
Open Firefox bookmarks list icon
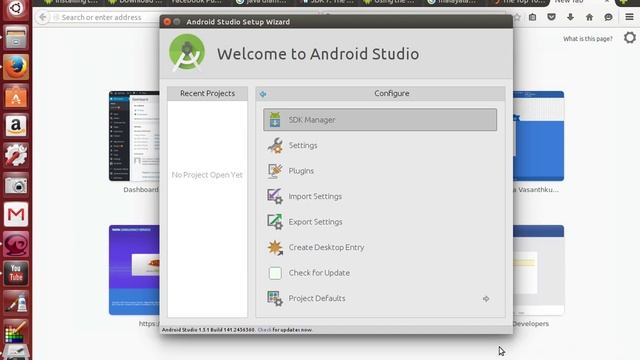pos(533,17)
